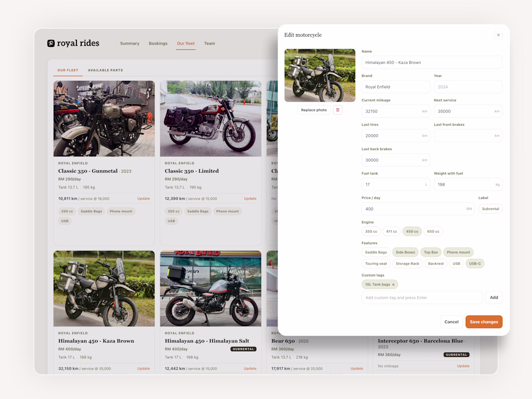
Task: Click Saddle Bags tag on Classic 350 Limited
Action: (x=198, y=211)
